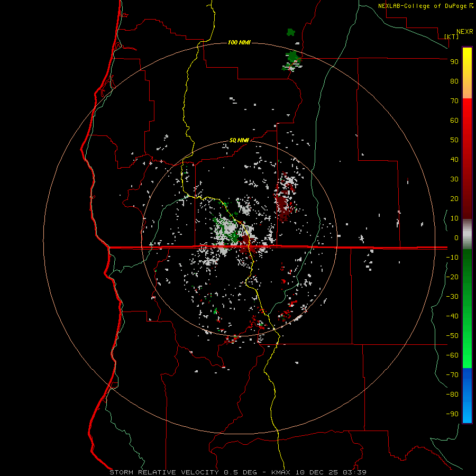Click the 0.5 DEG tilt text in caption
This screenshot has width=476, height=476.
tap(240, 472)
